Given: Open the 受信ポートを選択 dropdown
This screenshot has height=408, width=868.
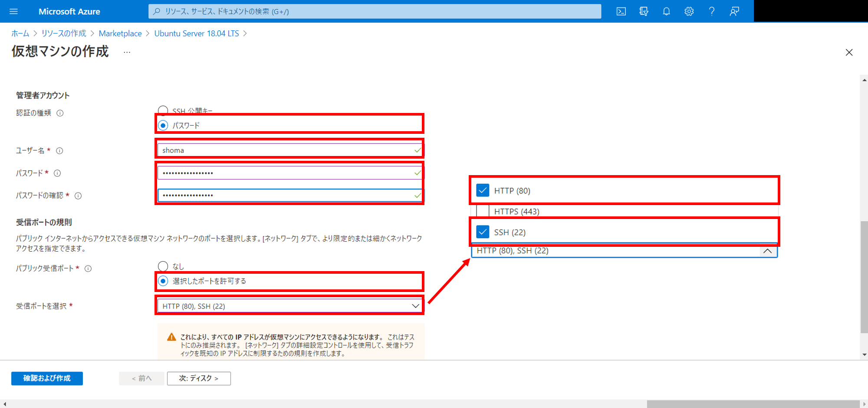Looking at the screenshot, I should tap(289, 306).
